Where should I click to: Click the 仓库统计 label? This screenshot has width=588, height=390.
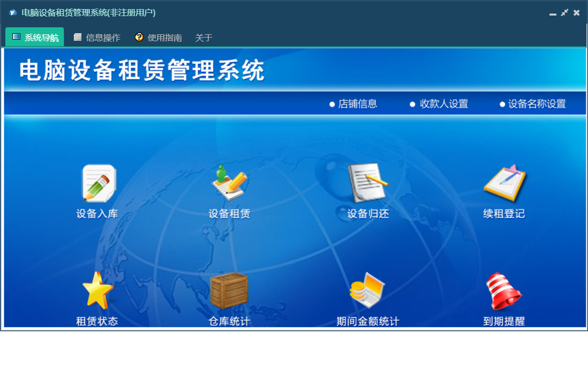pos(230,321)
